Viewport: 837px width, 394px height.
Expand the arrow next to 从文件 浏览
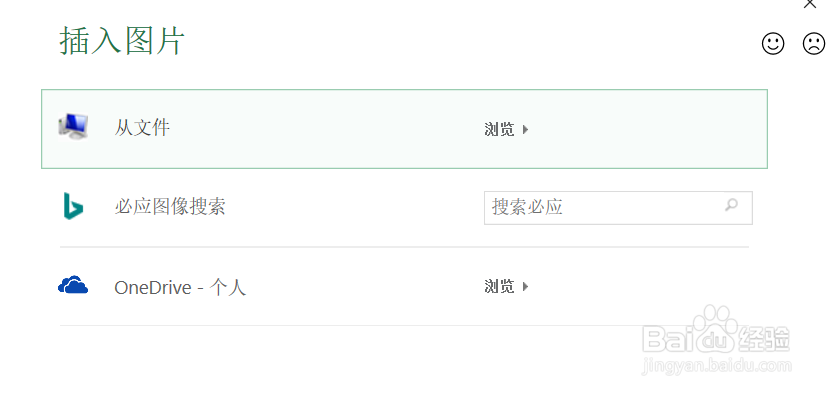(525, 129)
